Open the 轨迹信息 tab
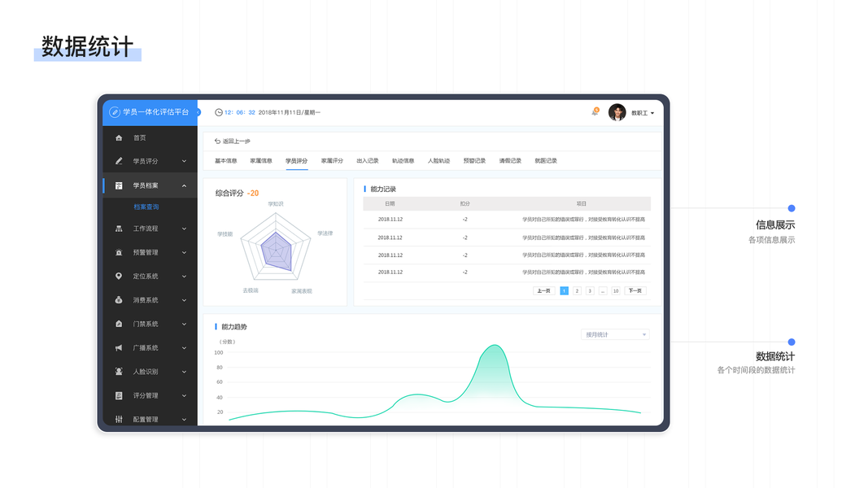This screenshot has height=488, width=868. click(x=403, y=160)
